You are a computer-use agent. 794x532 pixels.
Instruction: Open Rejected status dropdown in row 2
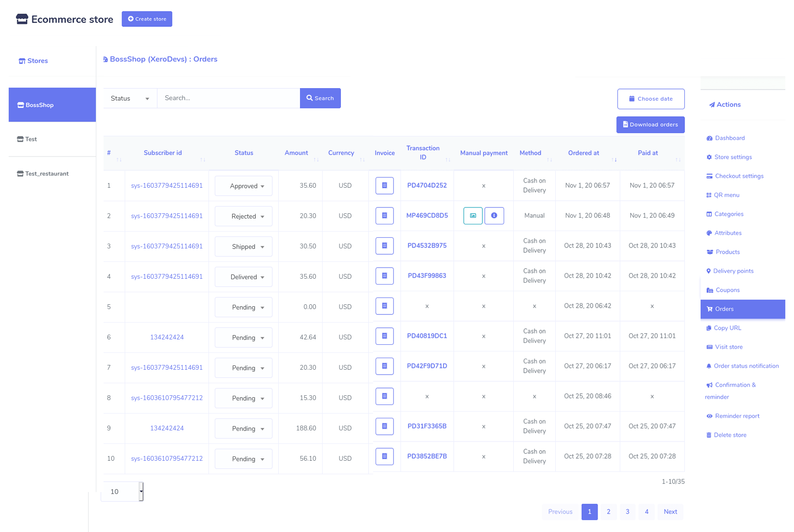pos(244,217)
